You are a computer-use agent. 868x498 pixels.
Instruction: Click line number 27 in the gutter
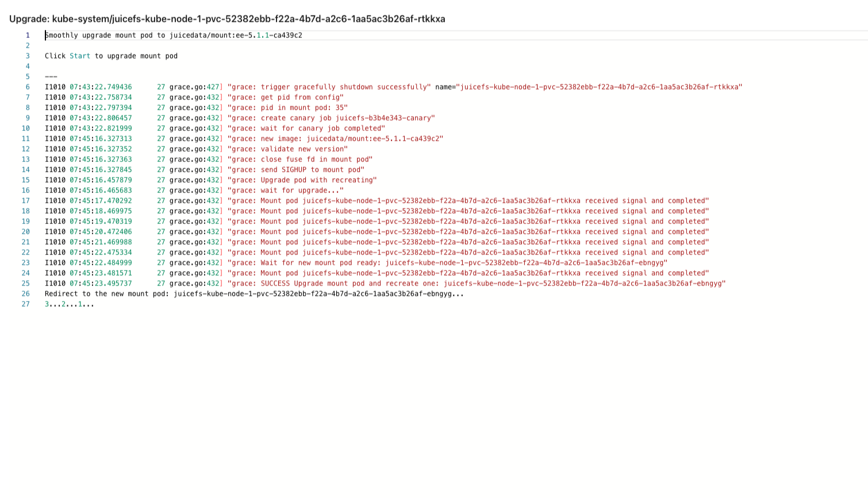tap(25, 304)
